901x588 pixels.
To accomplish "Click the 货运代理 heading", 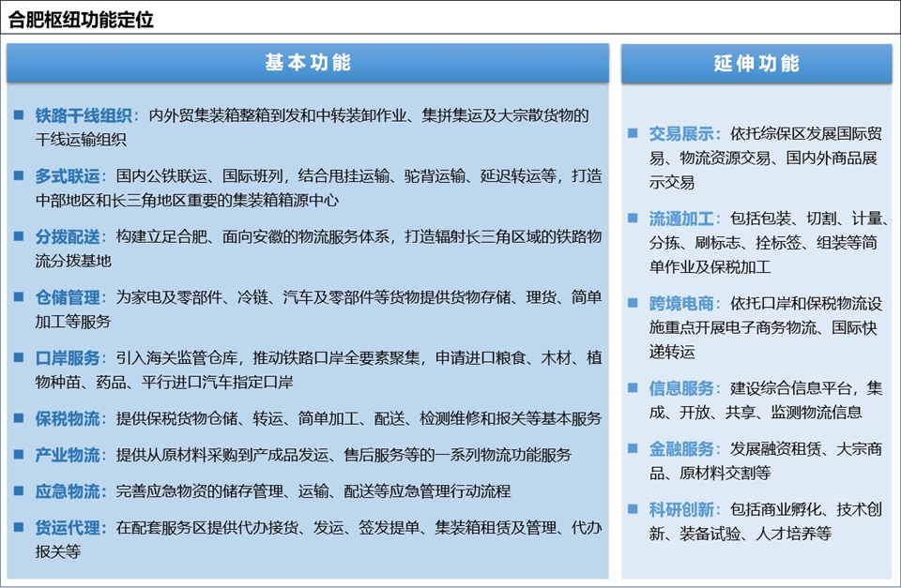I will (x=68, y=528).
